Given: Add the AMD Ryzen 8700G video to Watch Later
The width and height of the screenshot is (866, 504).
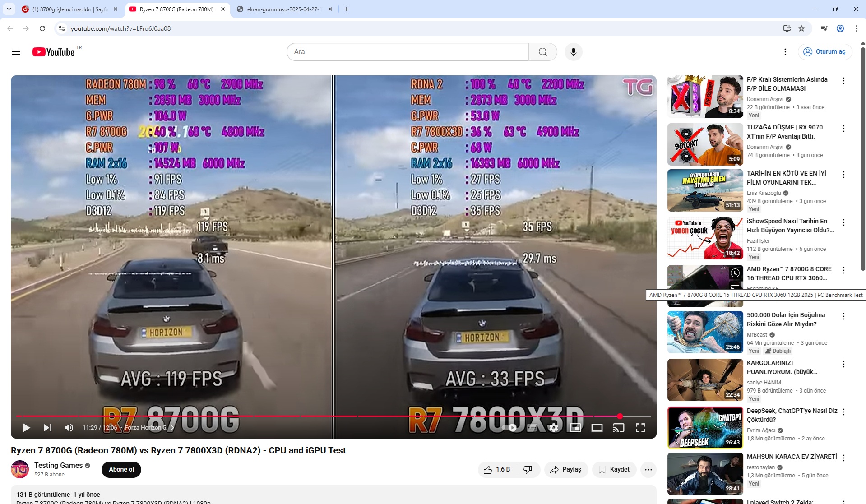Looking at the screenshot, I should 735,273.
